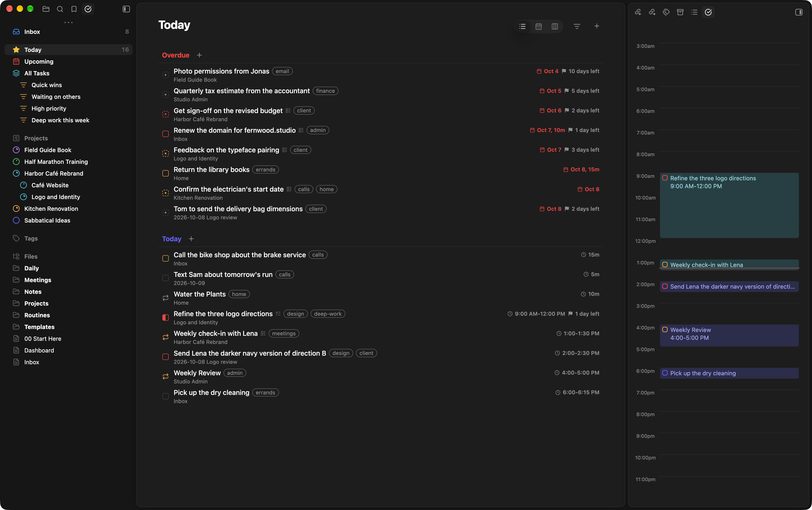The image size is (812, 510).
Task: Expand the Daily folder in Files
Action: (x=69, y=268)
